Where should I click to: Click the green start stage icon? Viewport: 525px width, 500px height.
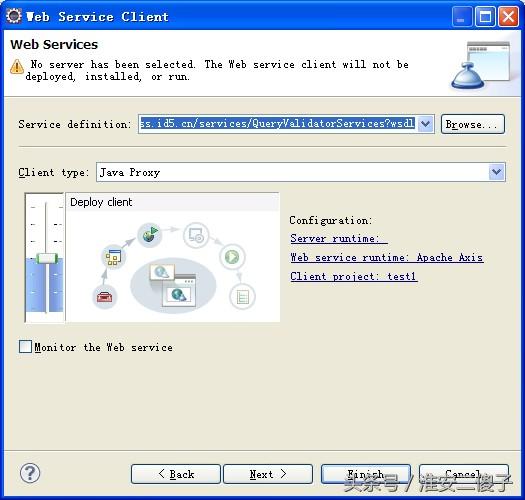click(x=232, y=257)
